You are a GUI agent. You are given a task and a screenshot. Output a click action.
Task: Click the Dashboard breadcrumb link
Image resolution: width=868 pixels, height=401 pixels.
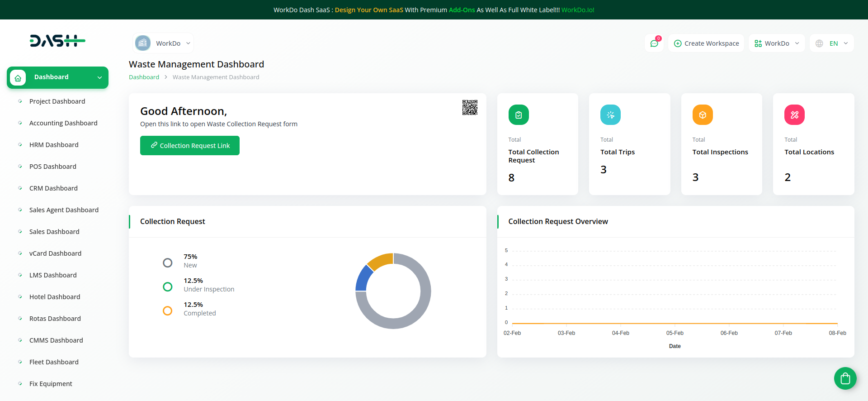[x=144, y=77]
